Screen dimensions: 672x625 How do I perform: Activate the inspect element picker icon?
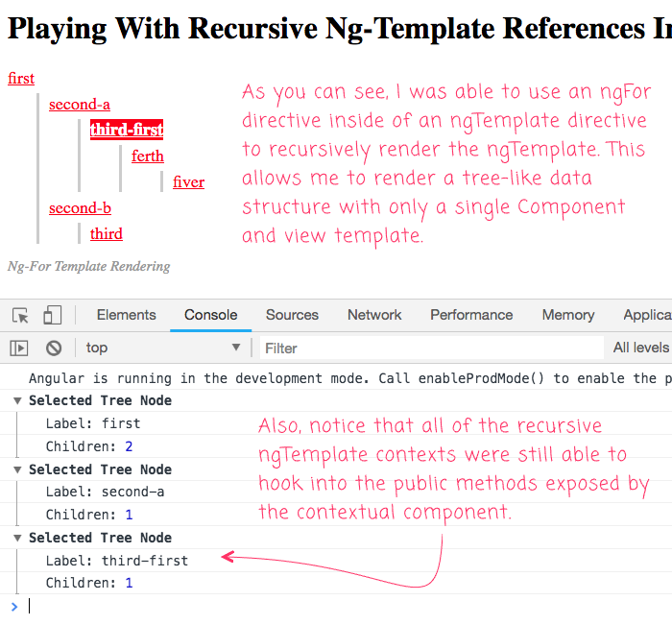pyautogui.click(x=20, y=315)
